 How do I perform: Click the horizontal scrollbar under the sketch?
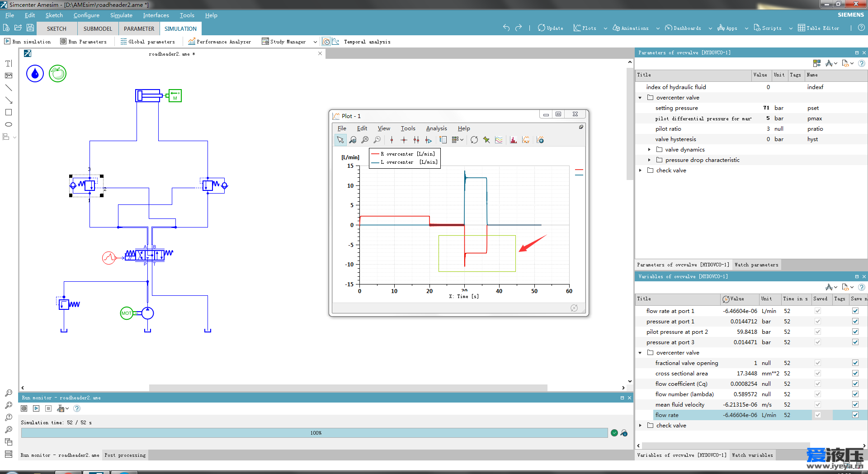pos(348,388)
